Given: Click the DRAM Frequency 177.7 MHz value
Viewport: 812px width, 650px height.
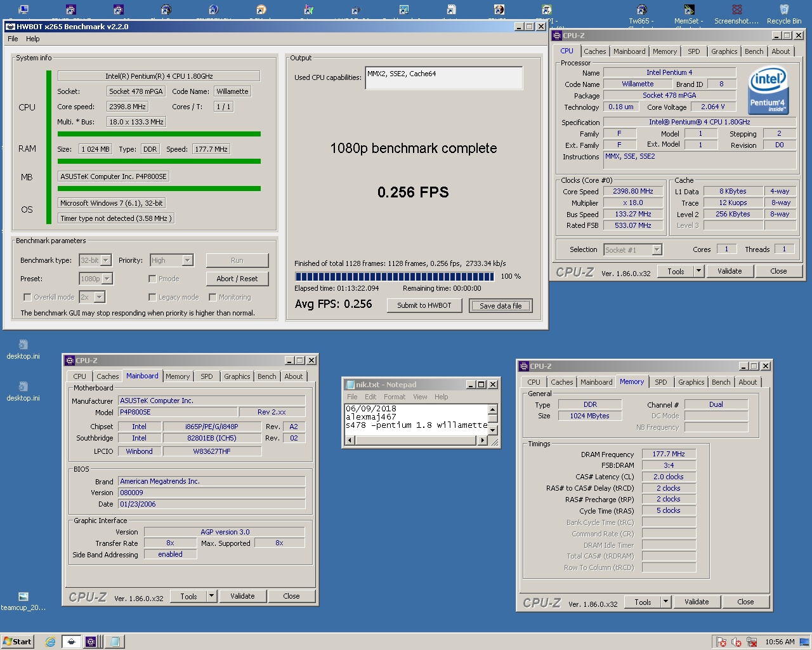Looking at the screenshot, I should pyautogui.click(x=669, y=454).
